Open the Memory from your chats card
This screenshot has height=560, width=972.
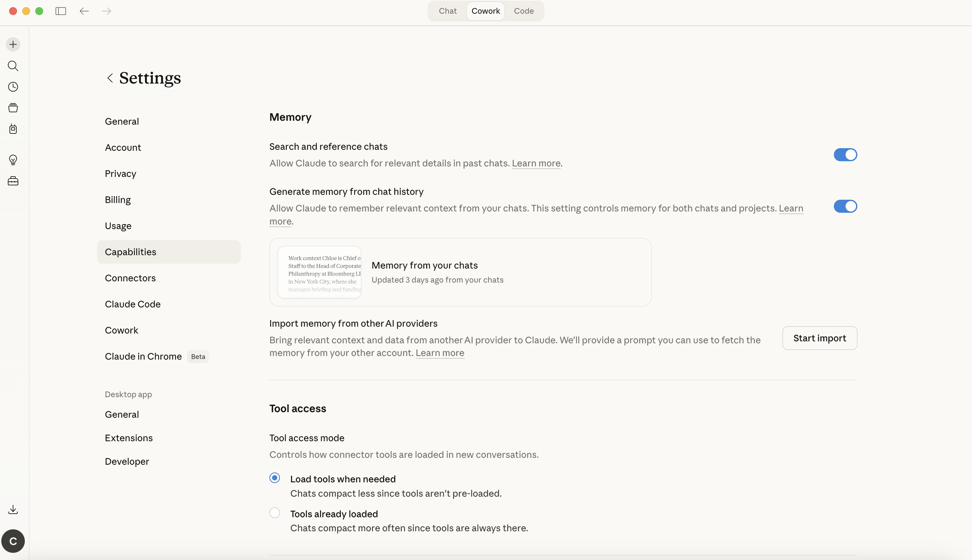tap(461, 272)
